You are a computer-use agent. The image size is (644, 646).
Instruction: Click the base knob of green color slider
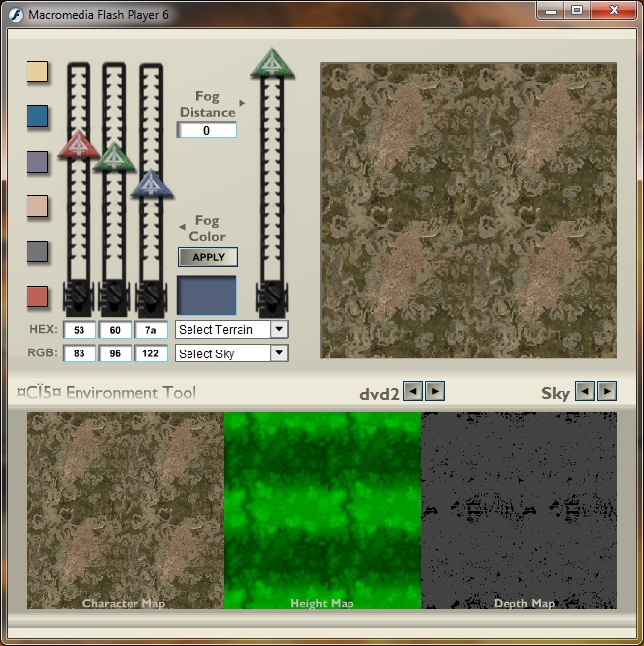tap(114, 296)
